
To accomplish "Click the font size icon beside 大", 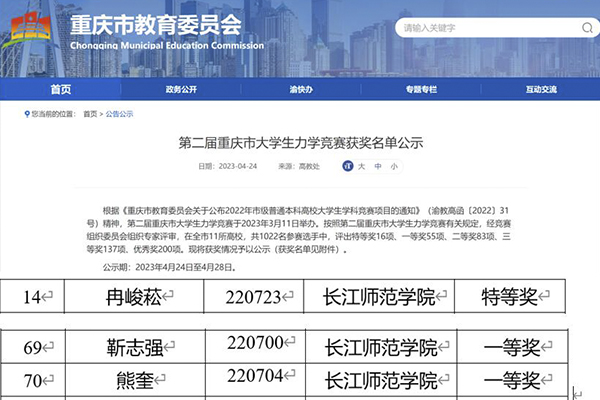I will (x=347, y=166).
